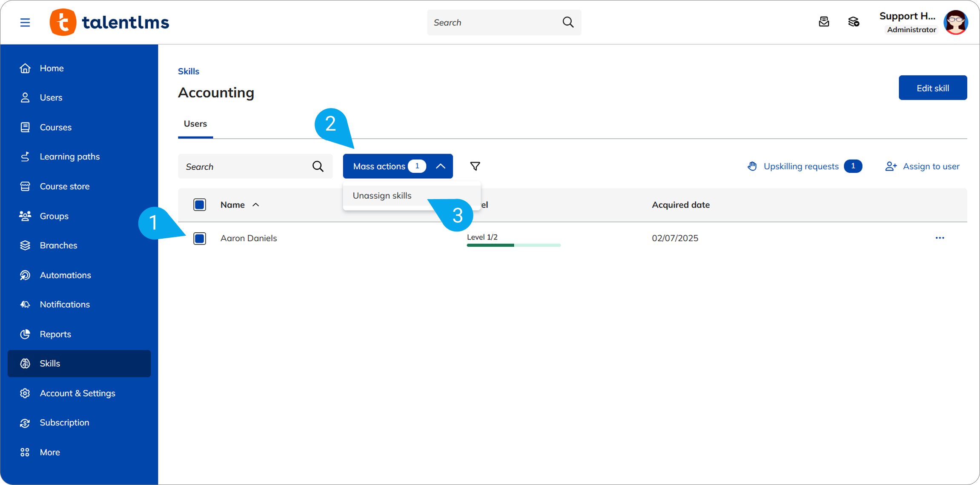Expand More in the sidebar

(49, 452)
